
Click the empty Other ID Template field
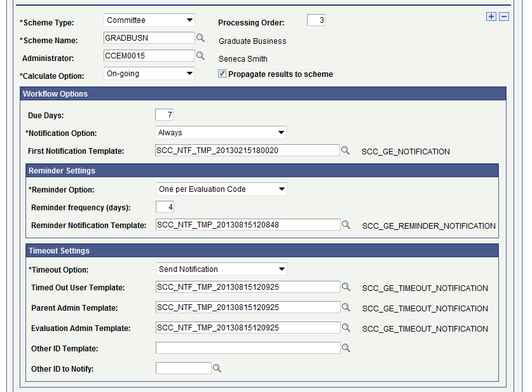[248, 348]
